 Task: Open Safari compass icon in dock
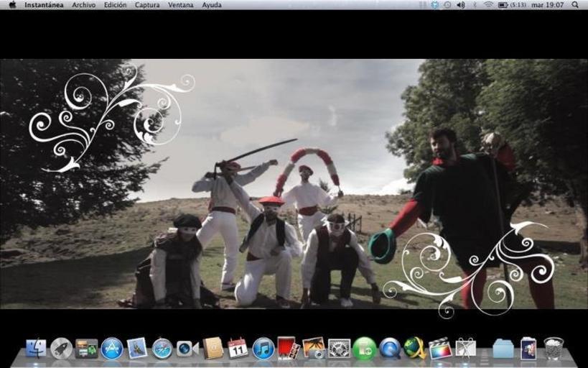coord(162,349)
